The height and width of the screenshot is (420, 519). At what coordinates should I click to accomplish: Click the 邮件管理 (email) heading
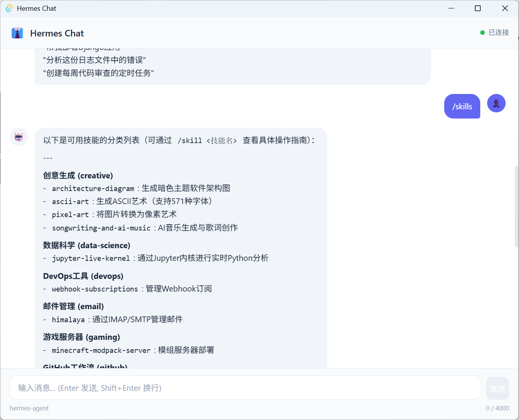click(x=73, y=306)
